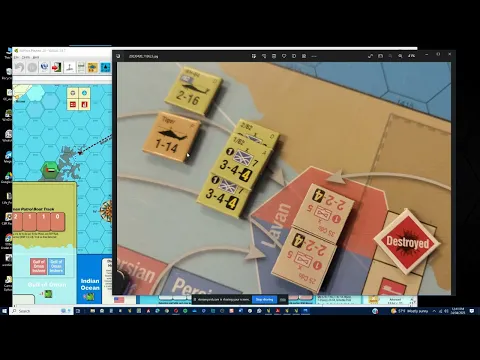Click the full-screen expand icon in photo viewer

(370, 56)
